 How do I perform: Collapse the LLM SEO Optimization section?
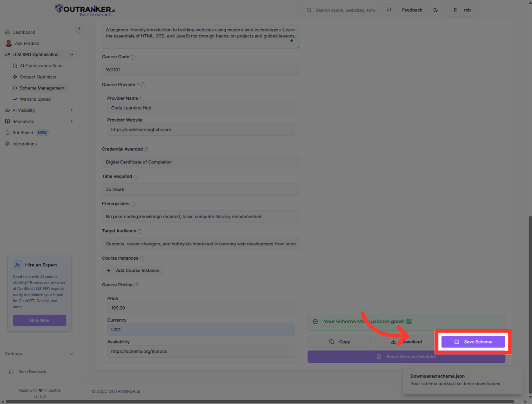(x=71, y=54)
